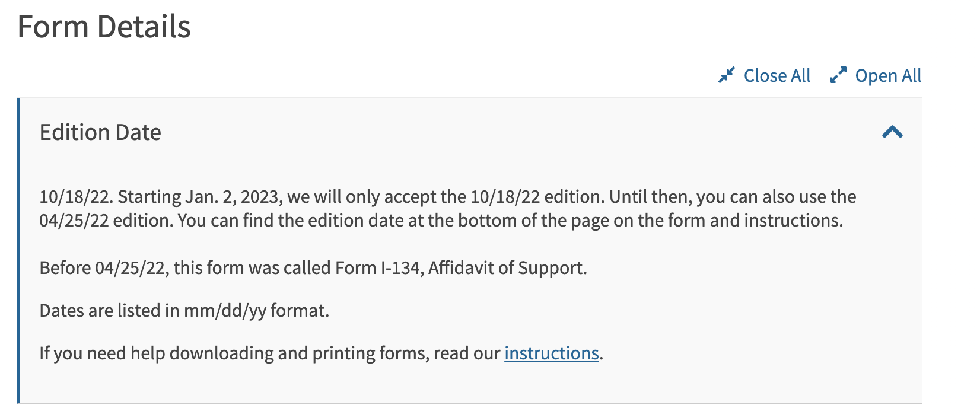The image size is (980, 408).
Task: Click the blue left border of the accordion
Action: pos(18,250)
